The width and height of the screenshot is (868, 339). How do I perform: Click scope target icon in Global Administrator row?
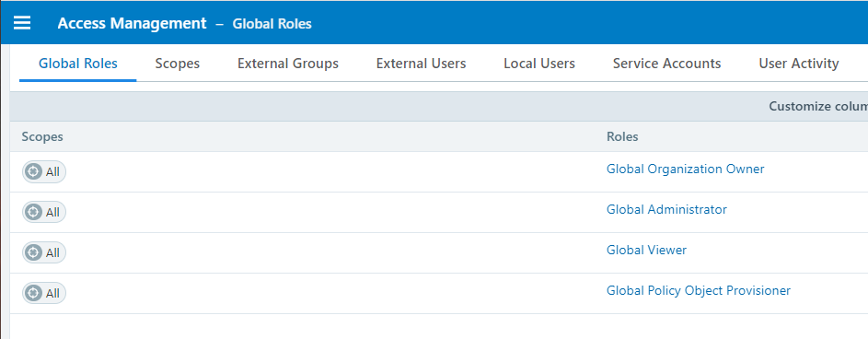point(34,212)
